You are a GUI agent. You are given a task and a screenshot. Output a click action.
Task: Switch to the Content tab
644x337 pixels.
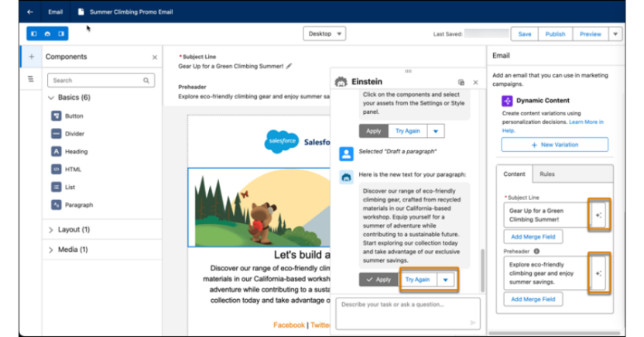coord(514,174)
